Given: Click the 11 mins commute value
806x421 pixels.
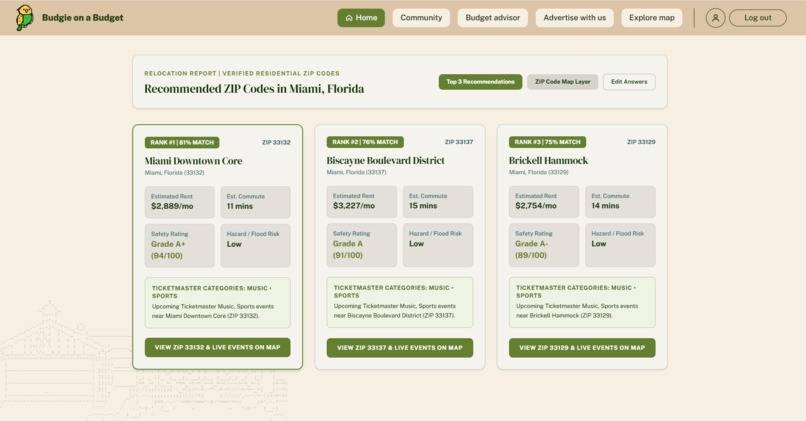Looking at the screenshot, I should tap(240, 206).
